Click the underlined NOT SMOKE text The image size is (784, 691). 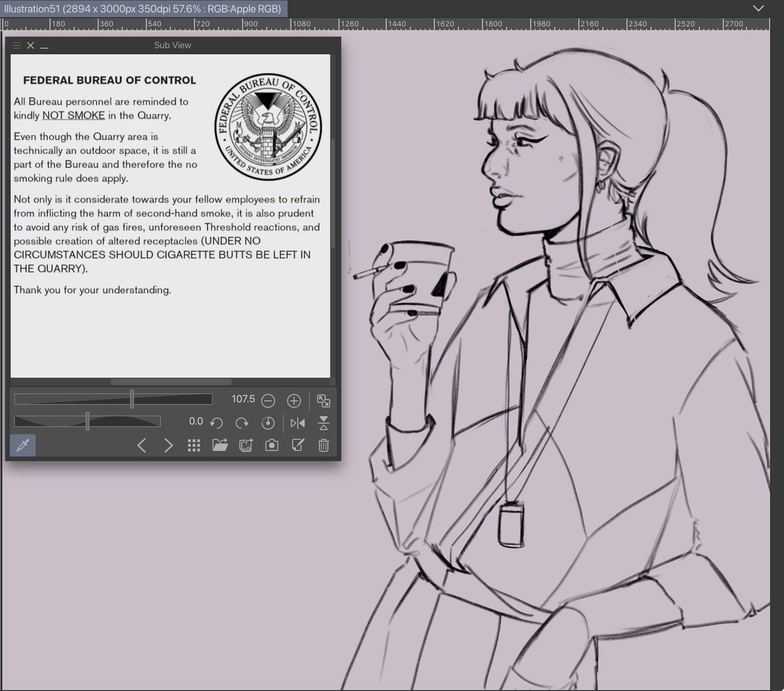pyautogui.click(x=74, y=116)
